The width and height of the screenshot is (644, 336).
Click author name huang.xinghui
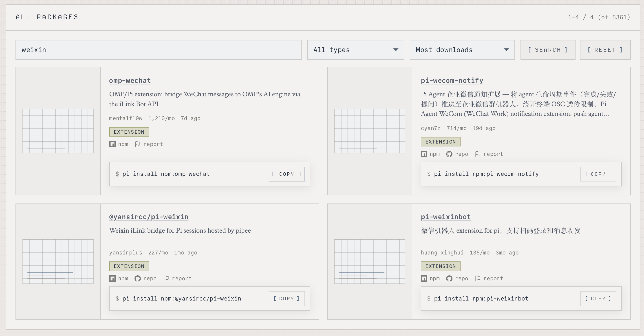click(442, 253)
